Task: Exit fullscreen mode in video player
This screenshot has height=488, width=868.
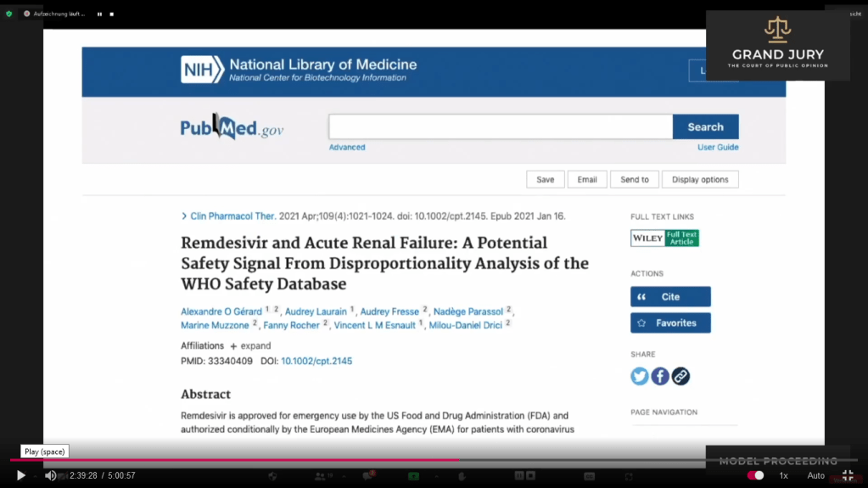Action: coord(847,475)
